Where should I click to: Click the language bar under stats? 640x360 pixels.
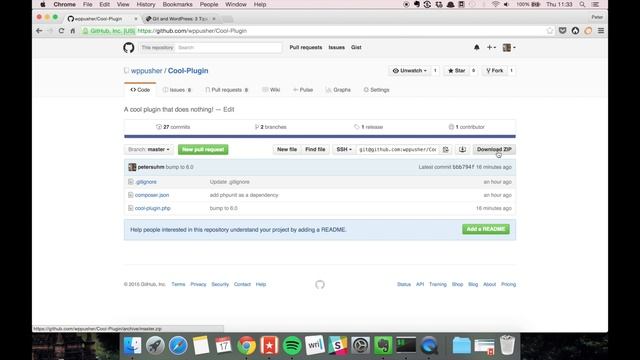320,136
